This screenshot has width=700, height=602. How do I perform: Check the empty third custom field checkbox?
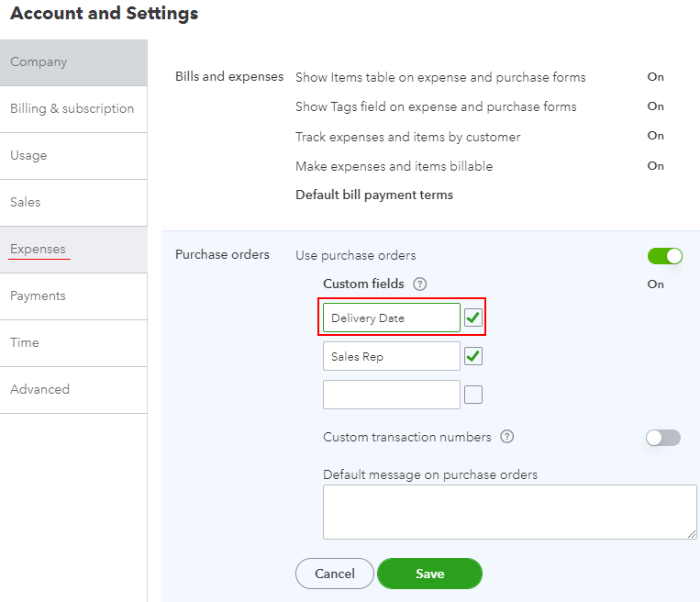pos(473,395)
